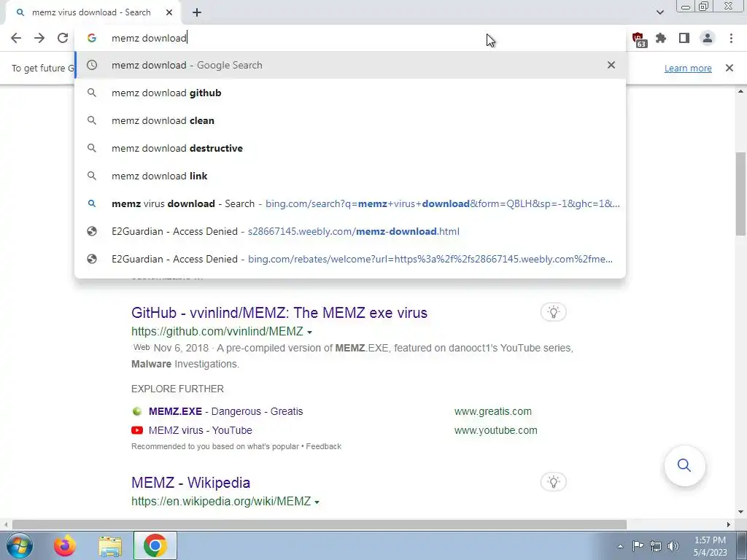The image size is (747, 560).
Task: Click the lightbulb icon beside the GitHub result
Action: coord(553,312)
